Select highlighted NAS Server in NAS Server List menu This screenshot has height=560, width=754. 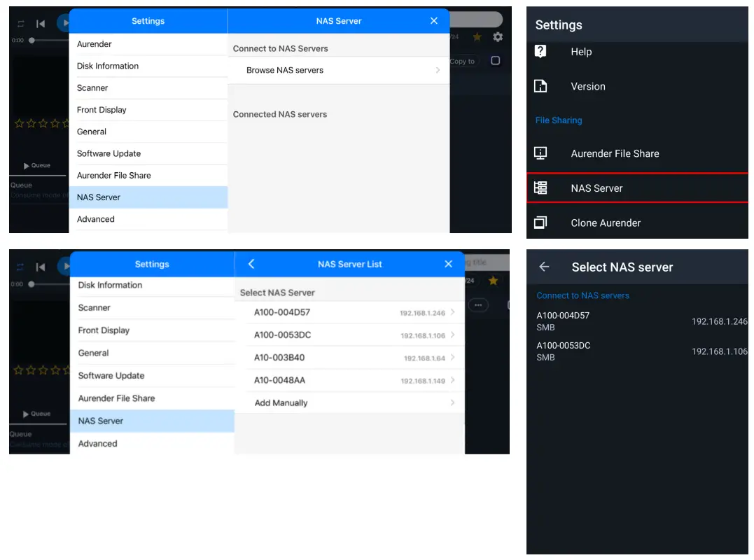pyautogui.click(x=152, y=421)
